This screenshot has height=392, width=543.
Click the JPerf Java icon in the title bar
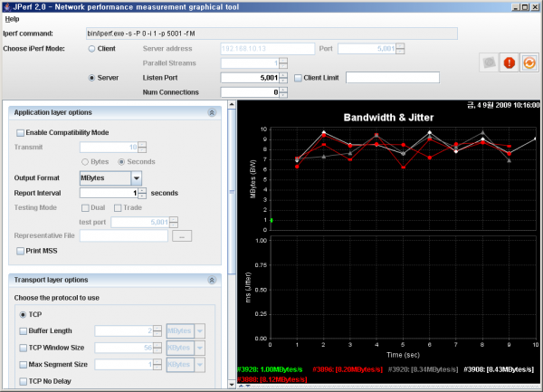tap(7, 7)
